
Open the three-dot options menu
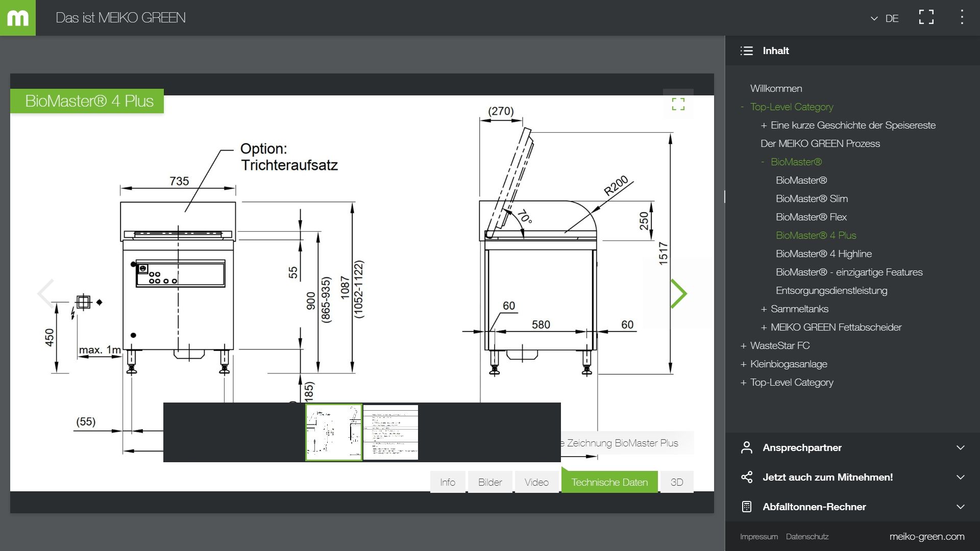[x=962, y=18]
